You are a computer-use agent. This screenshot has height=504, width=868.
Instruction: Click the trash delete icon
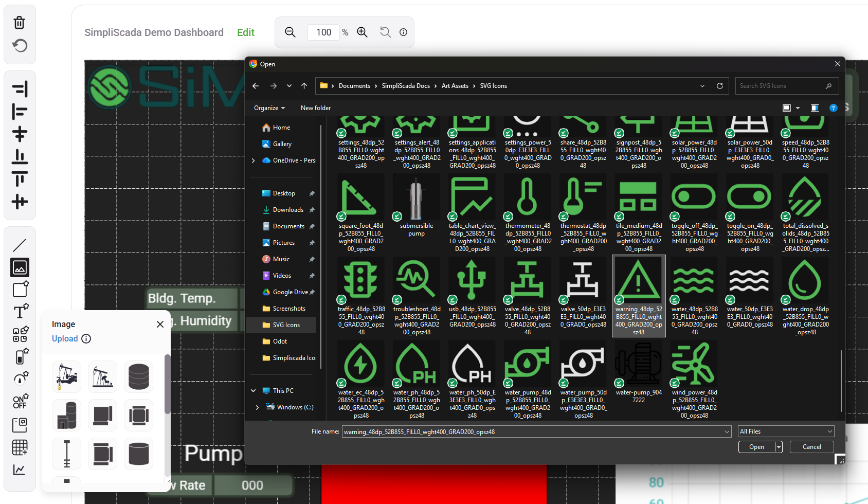pos(20,23)
